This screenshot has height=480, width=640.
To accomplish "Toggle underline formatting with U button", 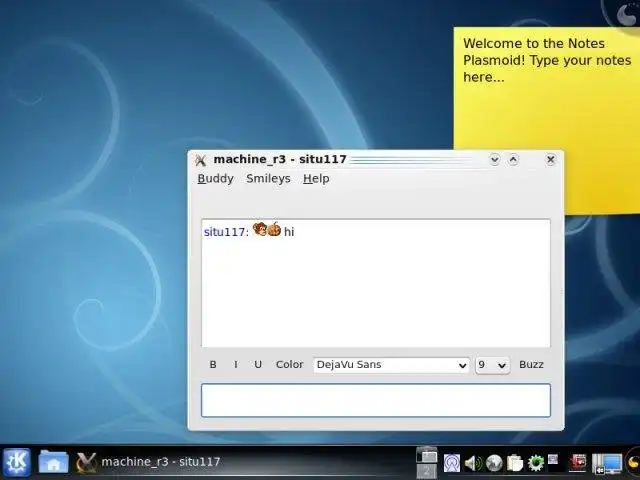I will [258, 364].
